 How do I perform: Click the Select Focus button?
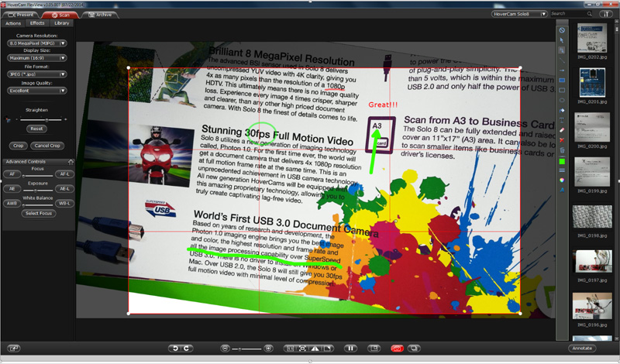pos(39,213)
